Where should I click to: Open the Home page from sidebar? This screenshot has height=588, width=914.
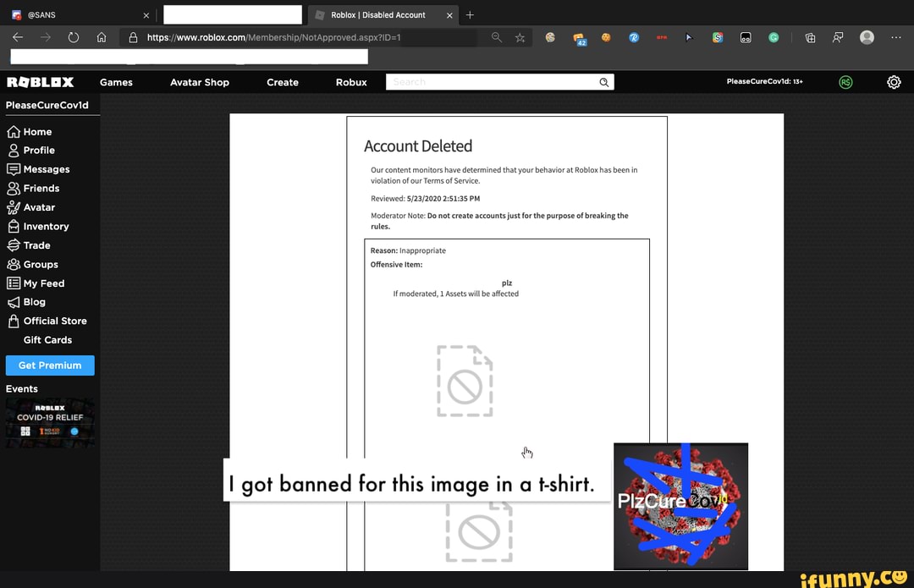(x=17, y=131)
